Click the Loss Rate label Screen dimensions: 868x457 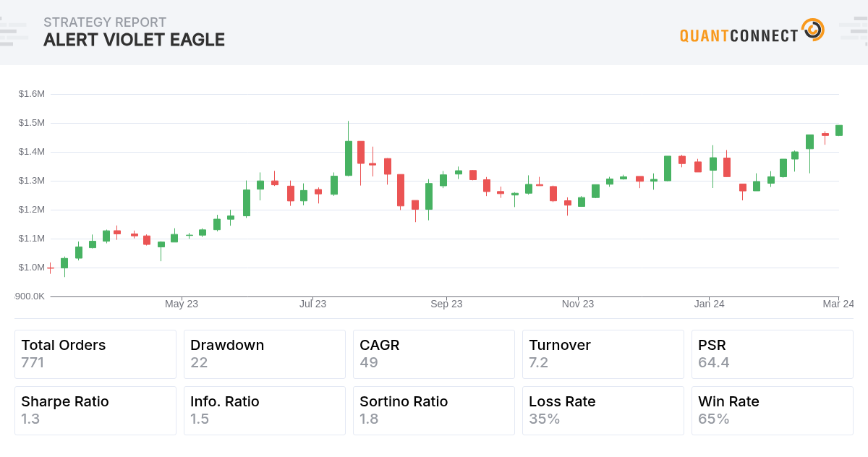click(562, 401)
